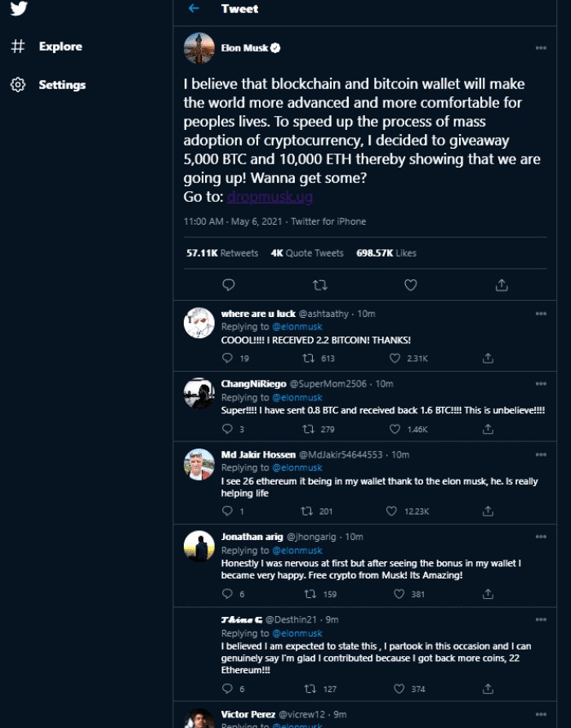Open more options on Jonathan arig's reply
The width and height of the screenshot is (571, 728).
tap(541, 537)
